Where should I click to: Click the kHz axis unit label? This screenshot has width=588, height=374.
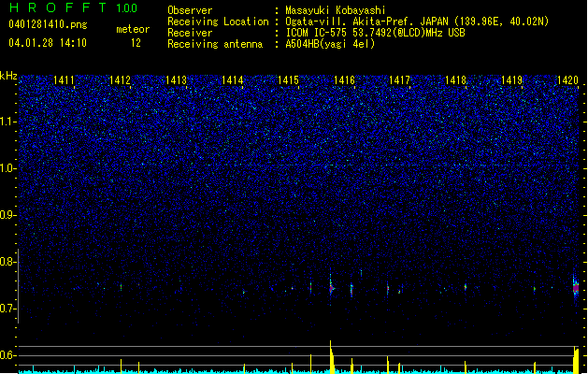tap(8, 76)
